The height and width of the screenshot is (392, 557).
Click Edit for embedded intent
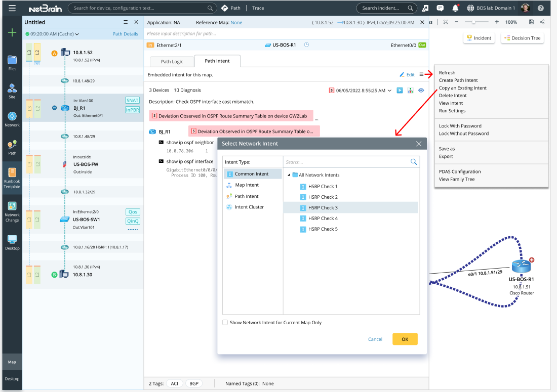point(407,74)
